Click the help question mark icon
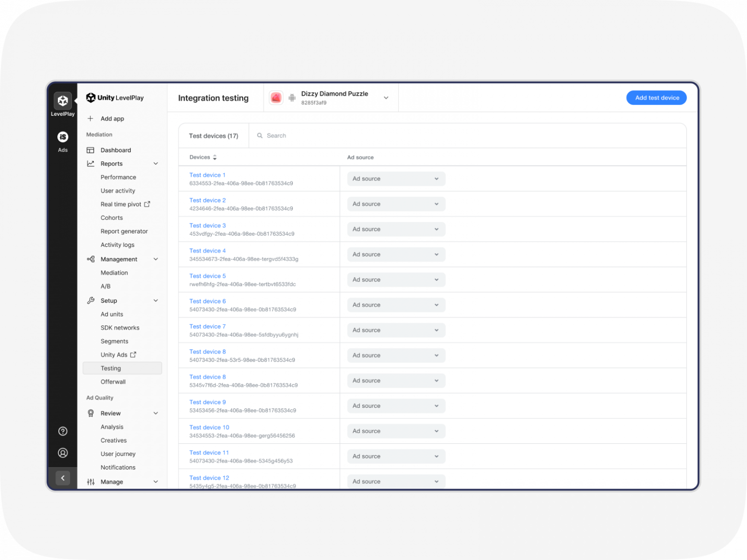The image size is (747, 560). point(63,431)
